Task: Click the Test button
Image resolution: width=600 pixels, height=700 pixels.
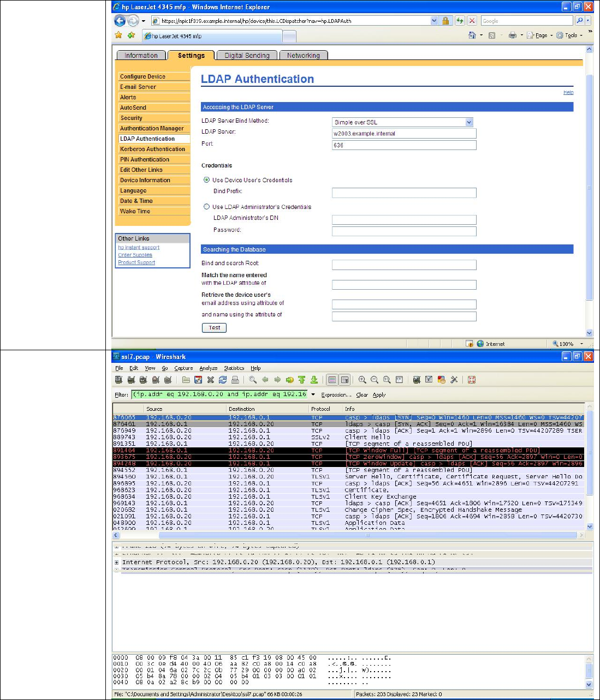Action: [215, 328]
